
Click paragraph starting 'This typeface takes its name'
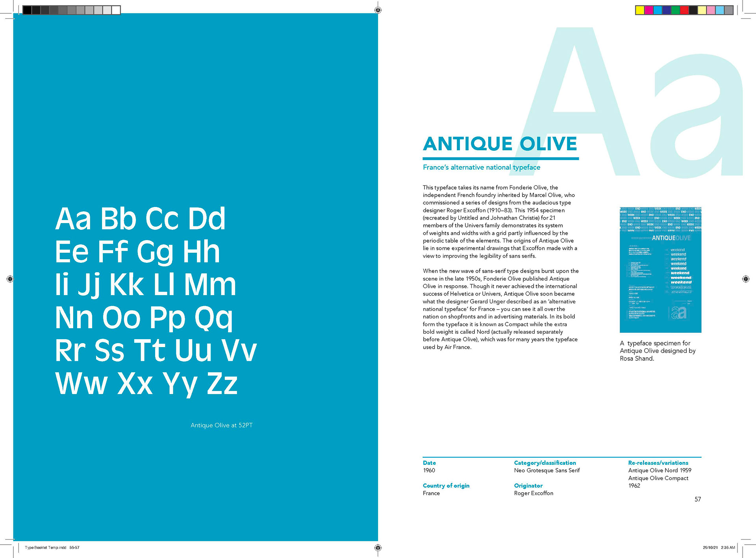coord(500,222)
